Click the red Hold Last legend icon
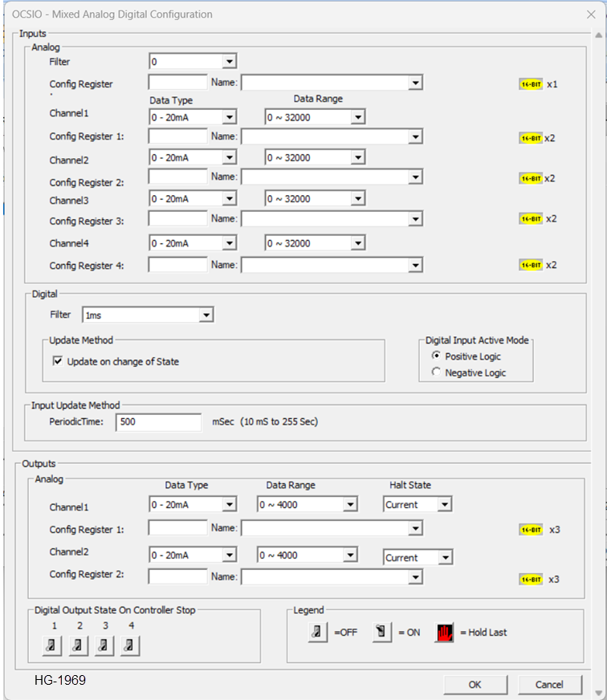 [x=444, y=633]
